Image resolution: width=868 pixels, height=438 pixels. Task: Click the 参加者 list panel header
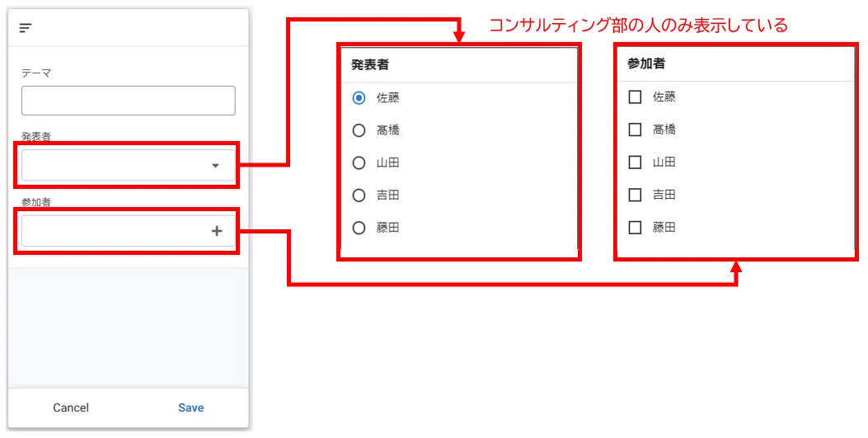(735, 64)
